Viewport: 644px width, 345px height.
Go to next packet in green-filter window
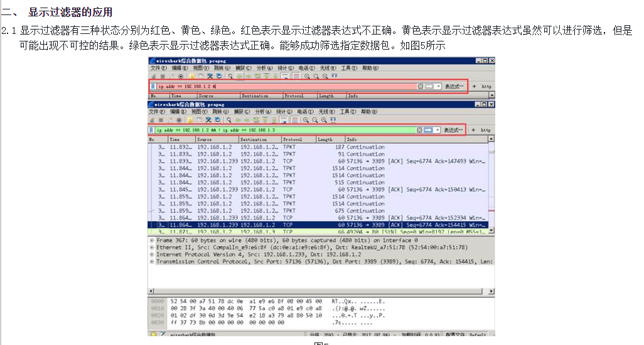pyautogui.click(x=247, y=120)
